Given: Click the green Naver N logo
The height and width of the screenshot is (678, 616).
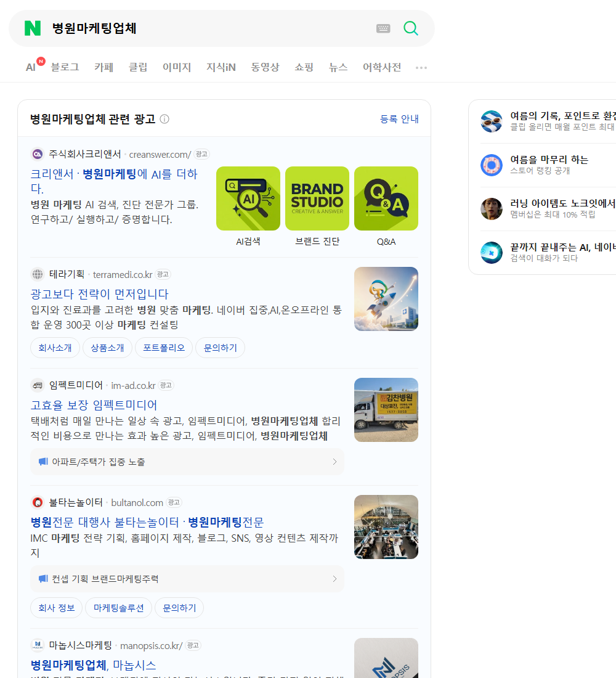Looking at the screenshot, I should (33, 28).
